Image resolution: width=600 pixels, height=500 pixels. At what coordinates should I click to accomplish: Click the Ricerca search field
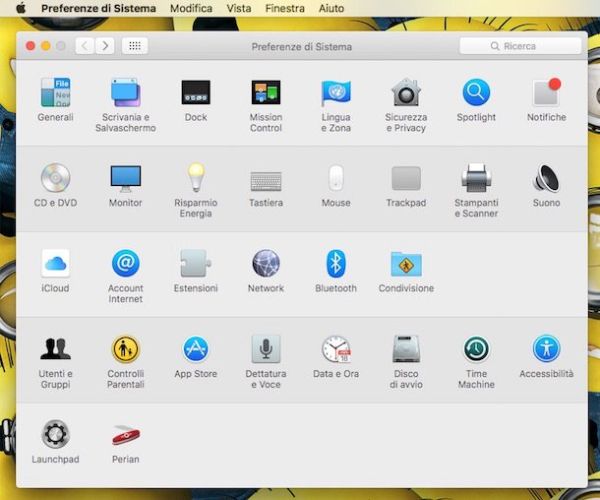[520, 46]
